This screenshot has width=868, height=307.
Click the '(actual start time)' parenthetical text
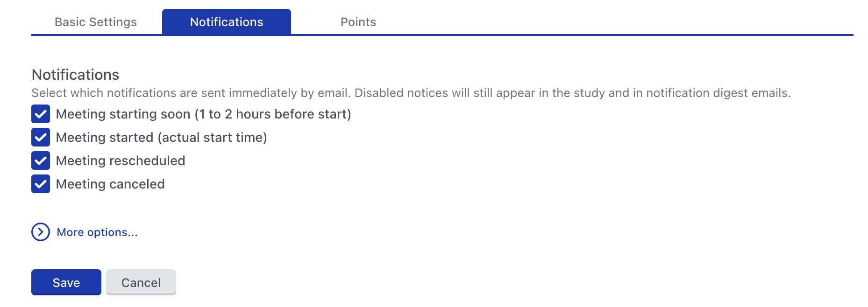click(x=213, y=137)
